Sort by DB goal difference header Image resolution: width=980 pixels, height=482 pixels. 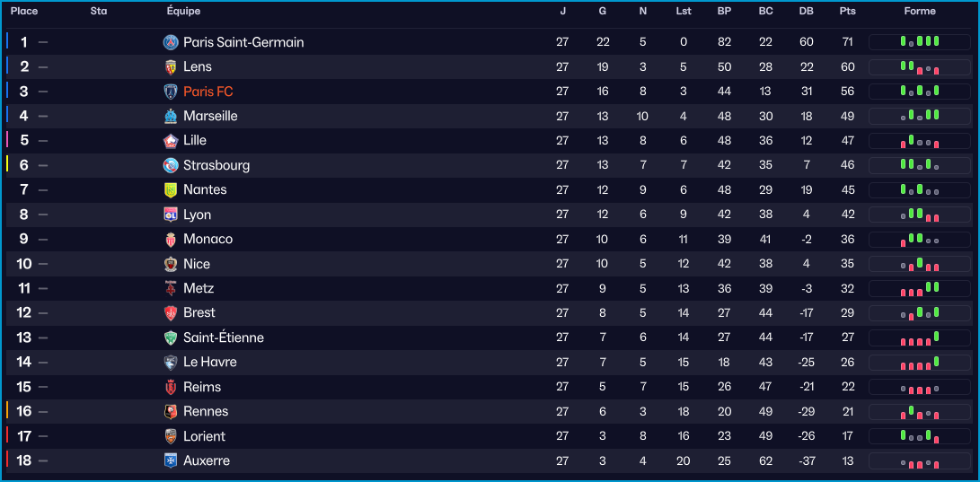tap(806, 12)
